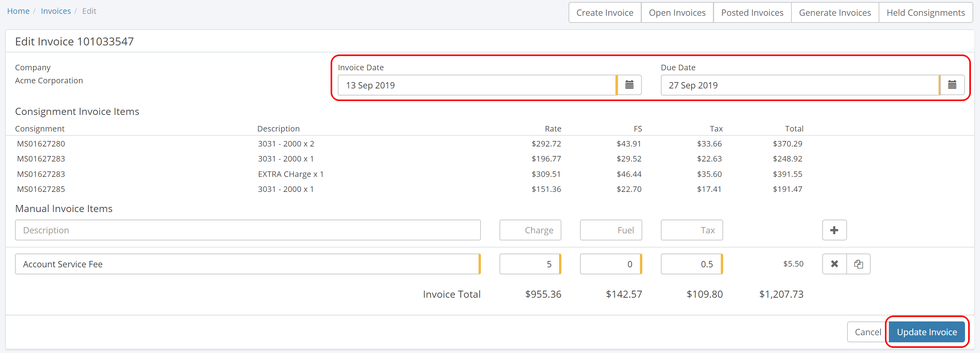The image size is (980, 353).
Task: Edit the fuel value 0
Action: (x=611, y=264)
